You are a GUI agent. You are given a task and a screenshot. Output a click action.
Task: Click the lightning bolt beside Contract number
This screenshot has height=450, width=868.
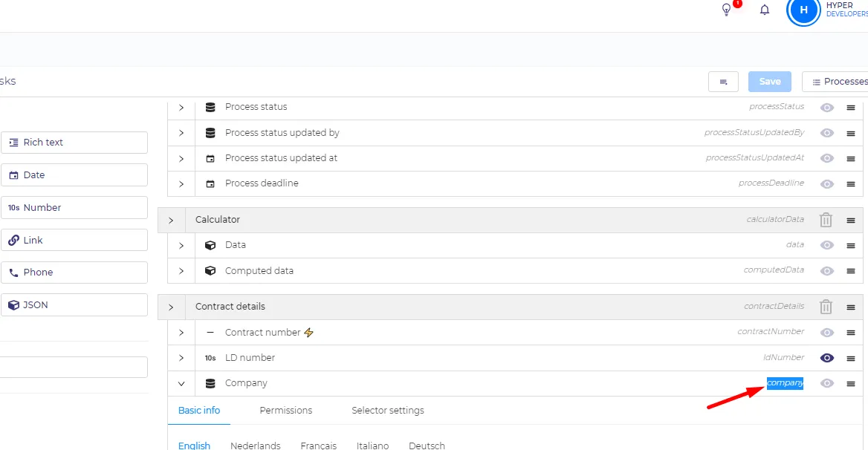coord(309,332)
